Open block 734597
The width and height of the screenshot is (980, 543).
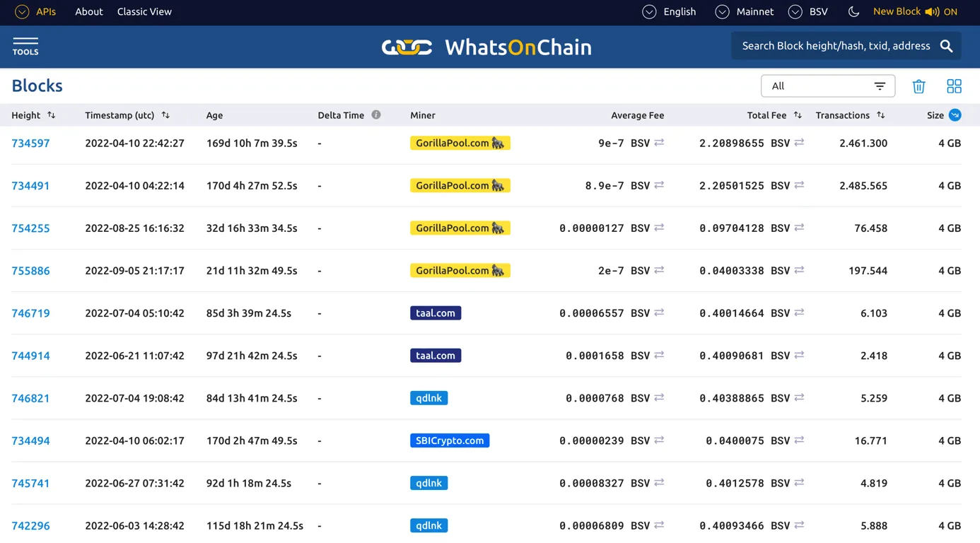[30, 143]
